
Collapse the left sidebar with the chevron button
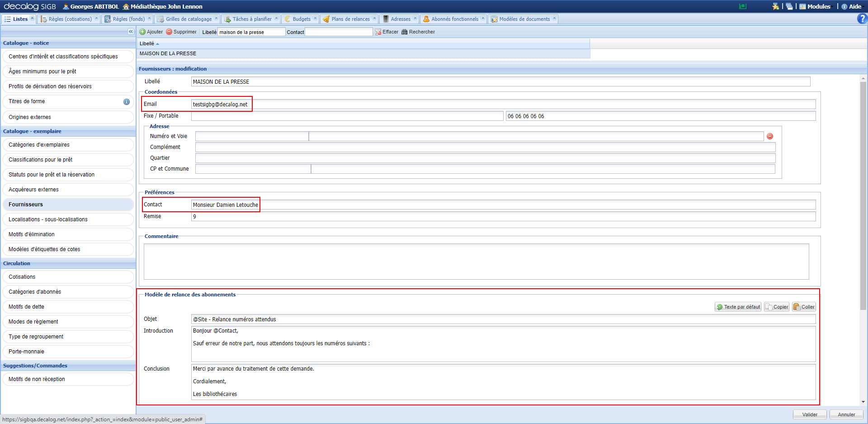coord(131,31)
